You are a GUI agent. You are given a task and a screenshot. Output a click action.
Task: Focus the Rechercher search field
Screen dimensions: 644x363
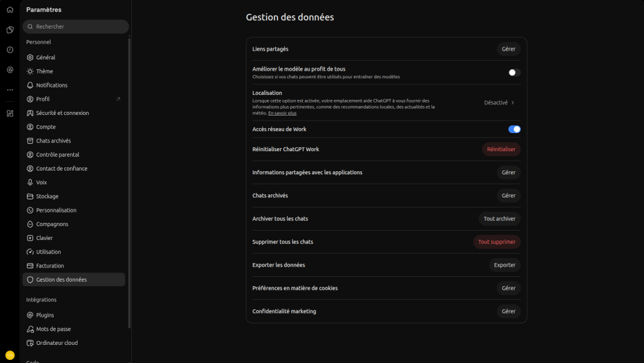76,27
